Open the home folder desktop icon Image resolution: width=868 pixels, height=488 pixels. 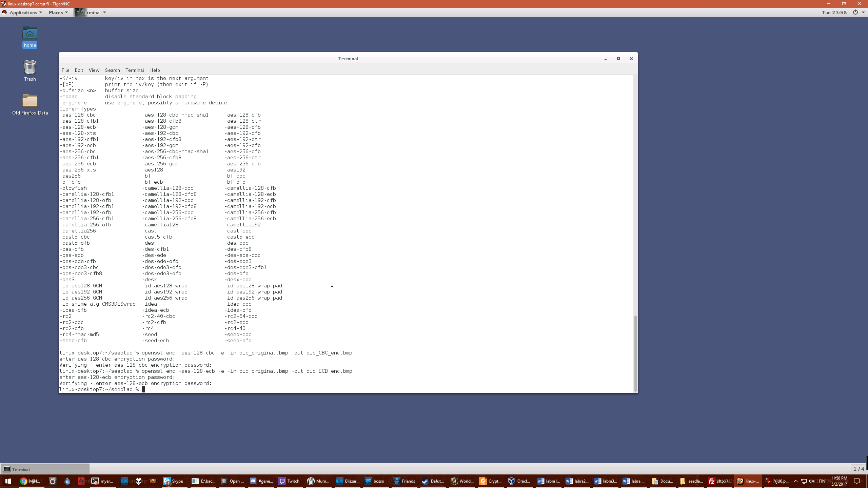30,33
